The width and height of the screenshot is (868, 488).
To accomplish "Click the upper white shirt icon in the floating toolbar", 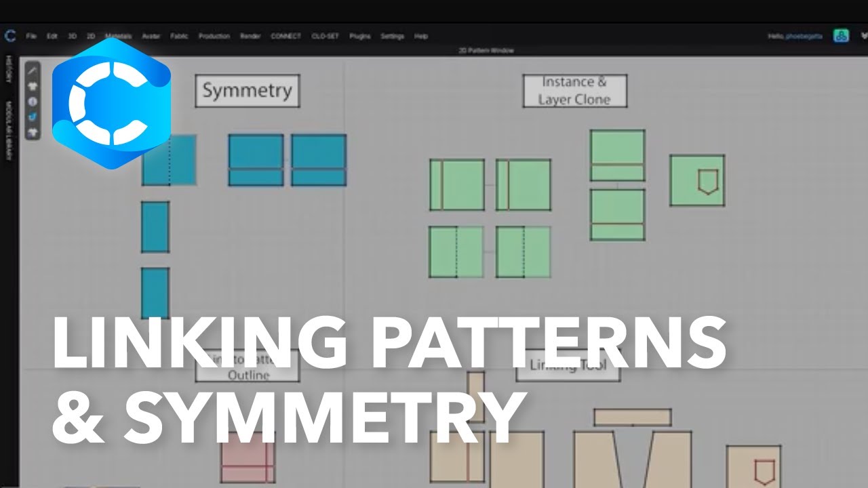I will click(x=33, y=86).
